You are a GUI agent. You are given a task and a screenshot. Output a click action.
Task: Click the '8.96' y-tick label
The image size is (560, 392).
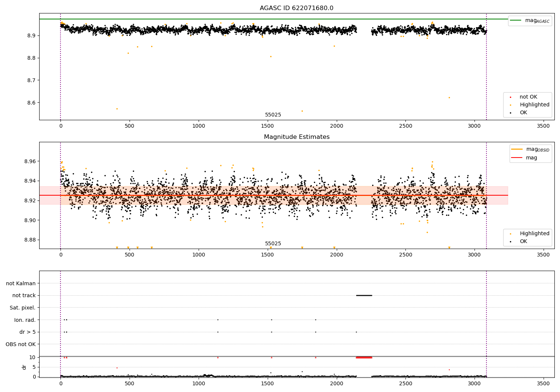(x=30, y=161)
